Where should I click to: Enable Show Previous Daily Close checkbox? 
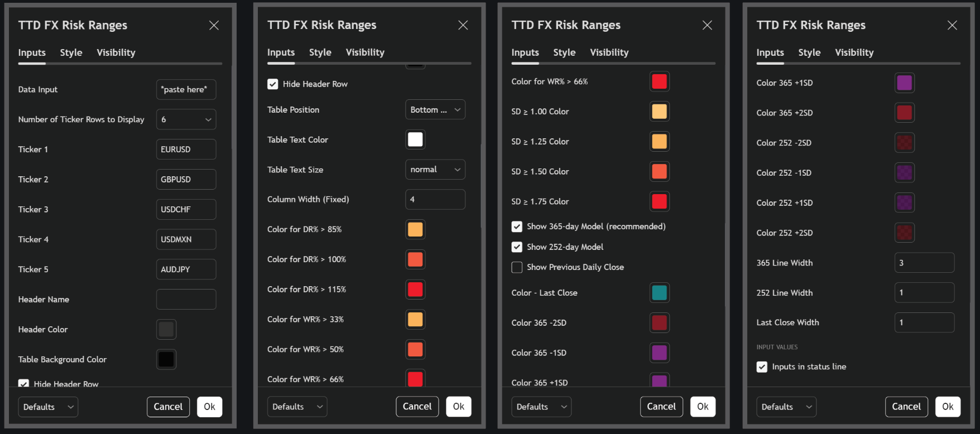click(x=517, y=267)
